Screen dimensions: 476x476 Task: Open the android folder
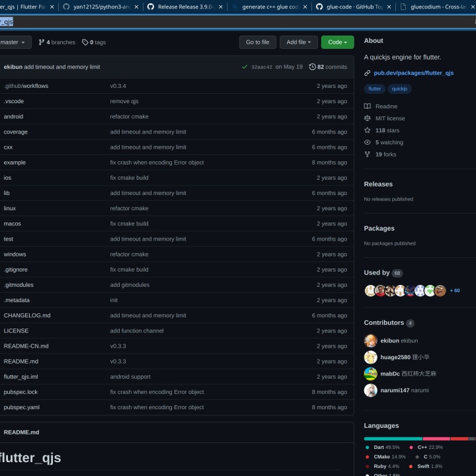point(13,116)
